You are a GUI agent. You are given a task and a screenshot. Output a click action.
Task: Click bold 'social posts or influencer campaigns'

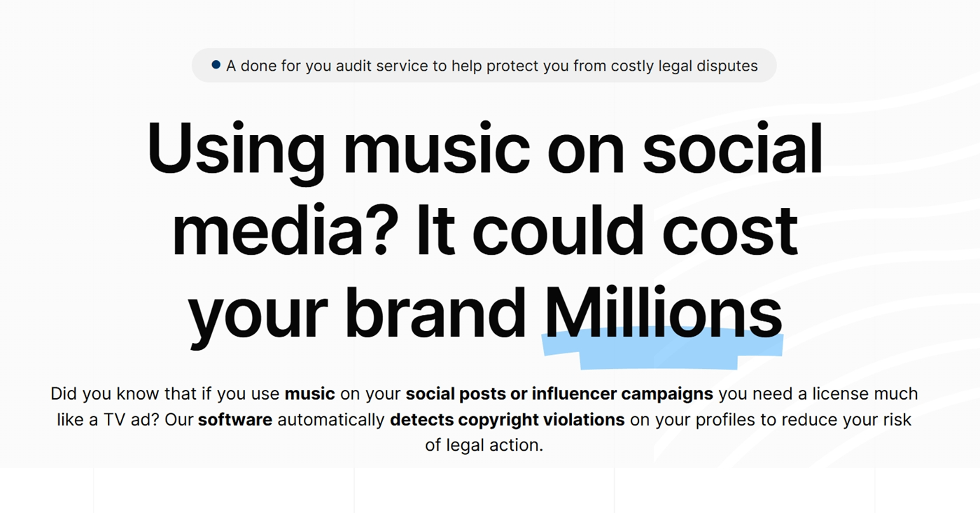pos(559,394)
